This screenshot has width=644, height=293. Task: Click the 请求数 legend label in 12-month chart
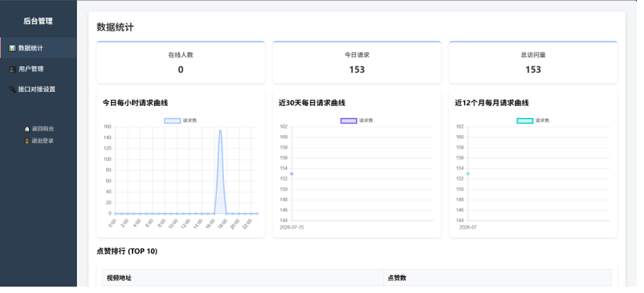pos(542,121)
